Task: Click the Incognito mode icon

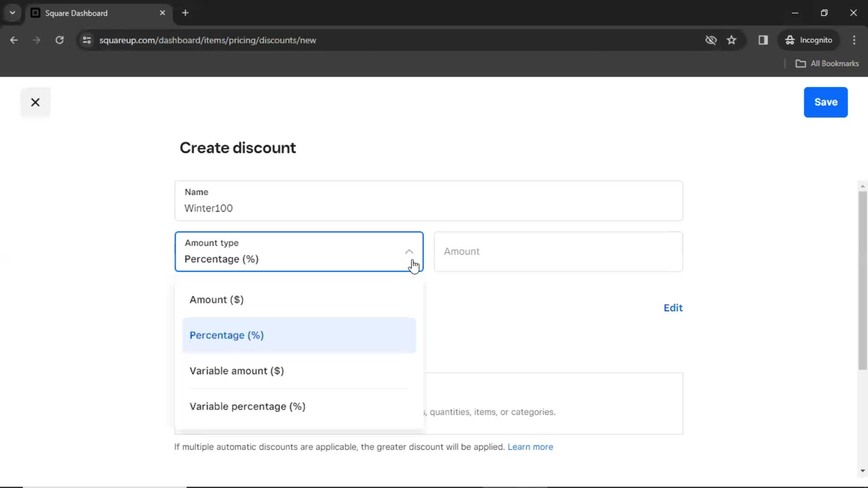Action: pyautogui.click(x=789, y=40)
